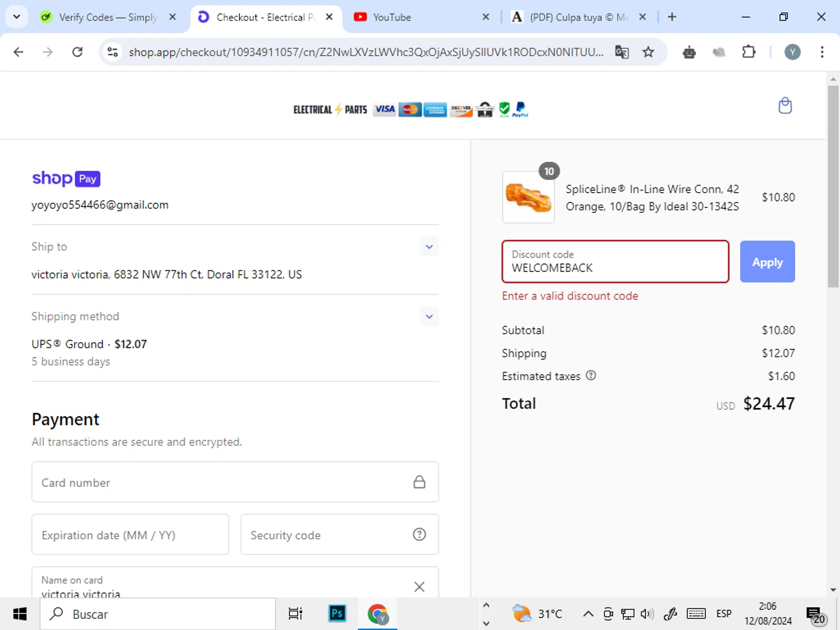The height and width of the screenshot is (630, 840).
Task: Expand the Shipping method options
Action: [x=429, y=316]
